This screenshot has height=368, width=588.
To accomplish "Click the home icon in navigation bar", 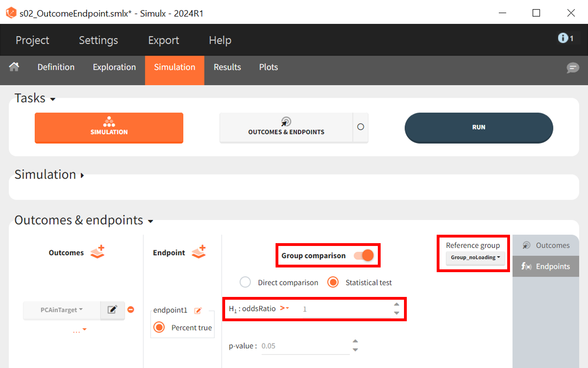I will point(14,67).
